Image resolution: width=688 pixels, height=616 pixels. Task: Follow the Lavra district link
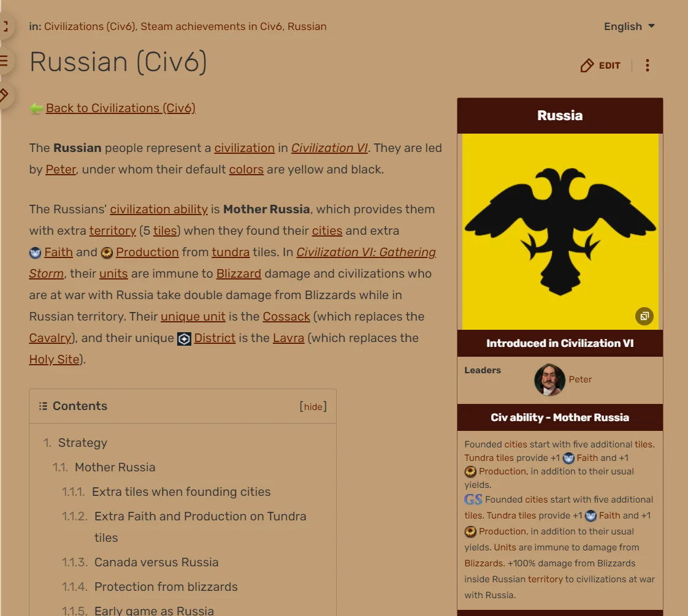coord(288,338)
